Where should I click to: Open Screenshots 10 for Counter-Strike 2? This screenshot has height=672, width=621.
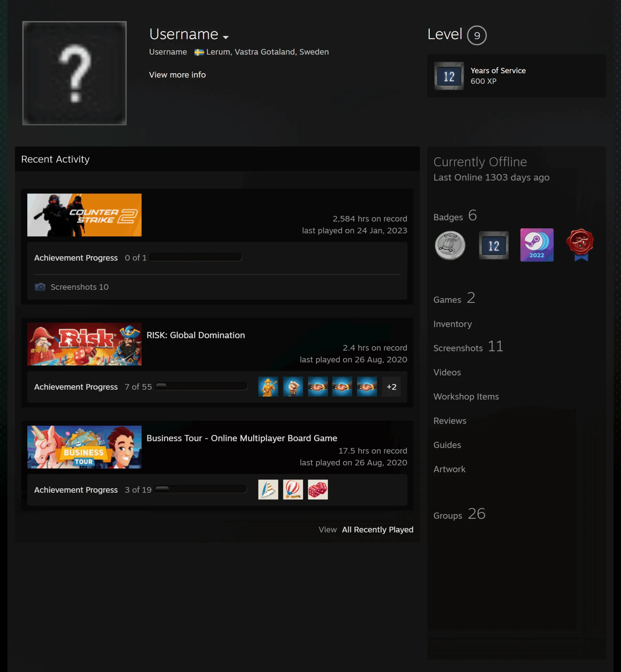coord(80,287)
